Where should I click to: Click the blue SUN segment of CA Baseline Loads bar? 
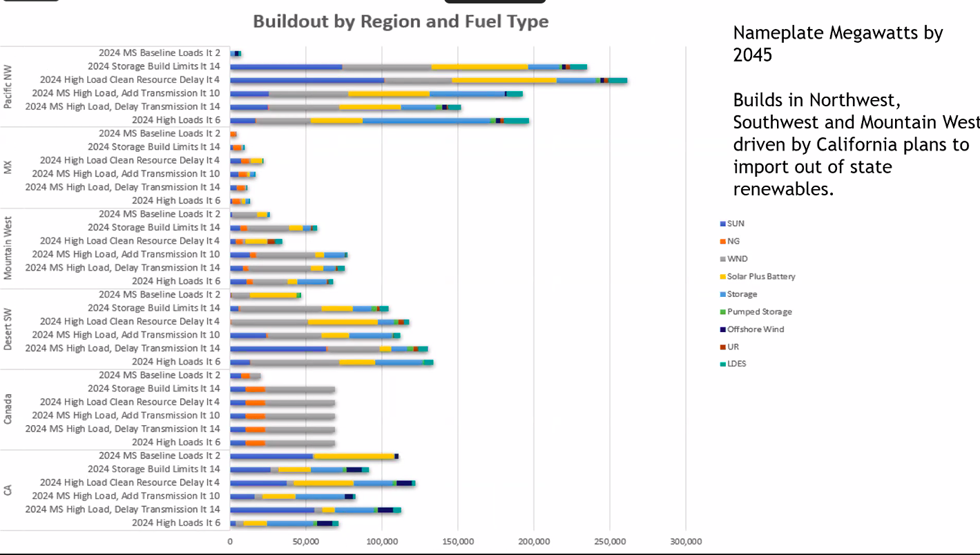click(272, 456)
